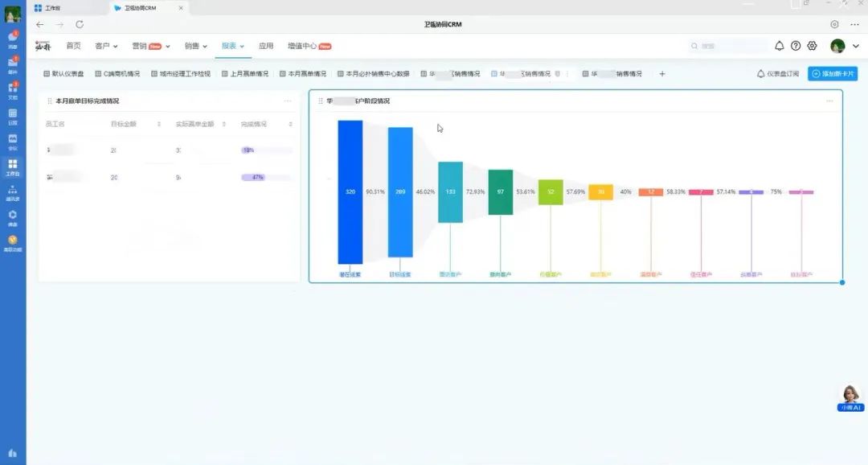Open 消息 messages in left sidebar
The height and width of the screenshot is (465, 868).
[x=13, y=38]
